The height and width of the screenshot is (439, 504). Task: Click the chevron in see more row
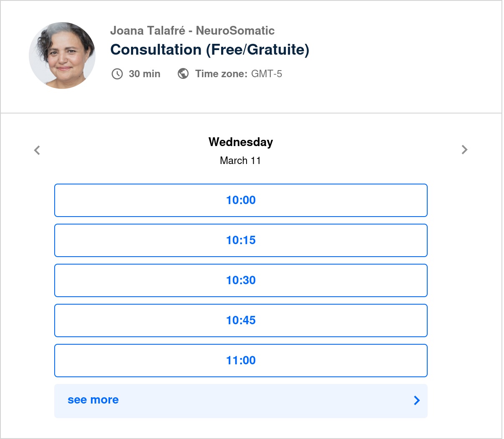coord(416,401)
